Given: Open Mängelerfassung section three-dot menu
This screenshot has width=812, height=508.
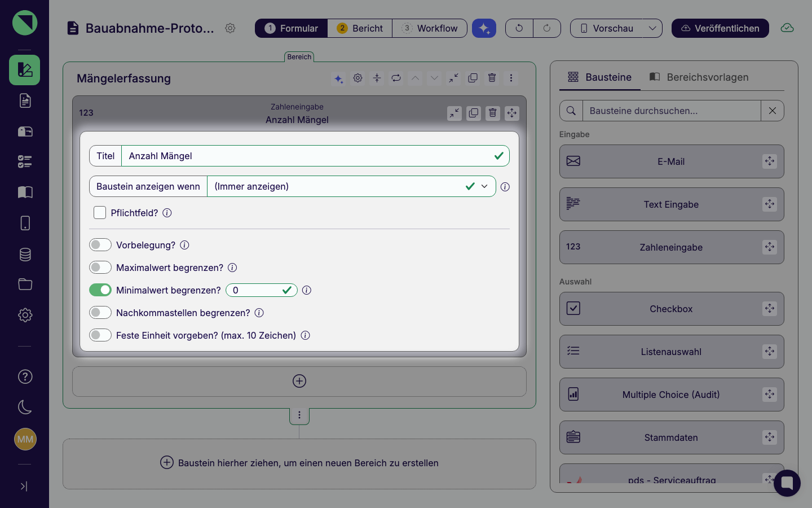Looking at the screenshot, I should pos(511,78).
